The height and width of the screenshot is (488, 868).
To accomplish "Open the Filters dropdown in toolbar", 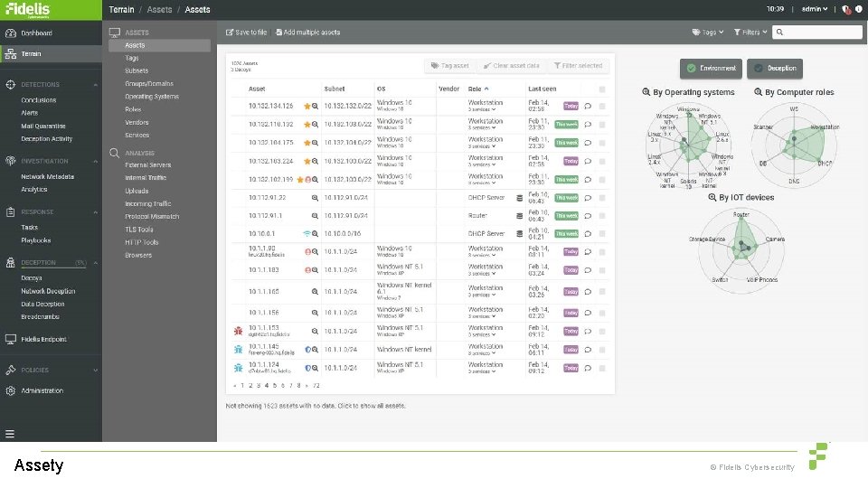I will [750, 33].
